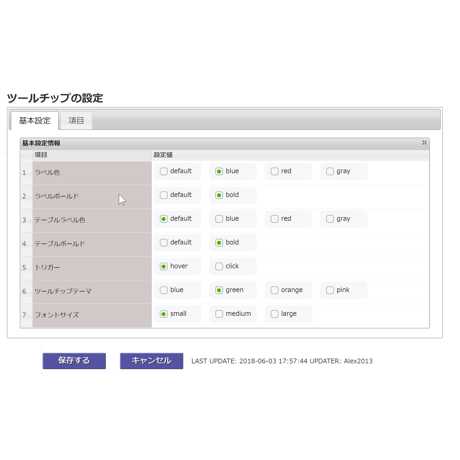Click the 項目 column header
The height and width of the screenshot is (460, 460).
(92, 155)
